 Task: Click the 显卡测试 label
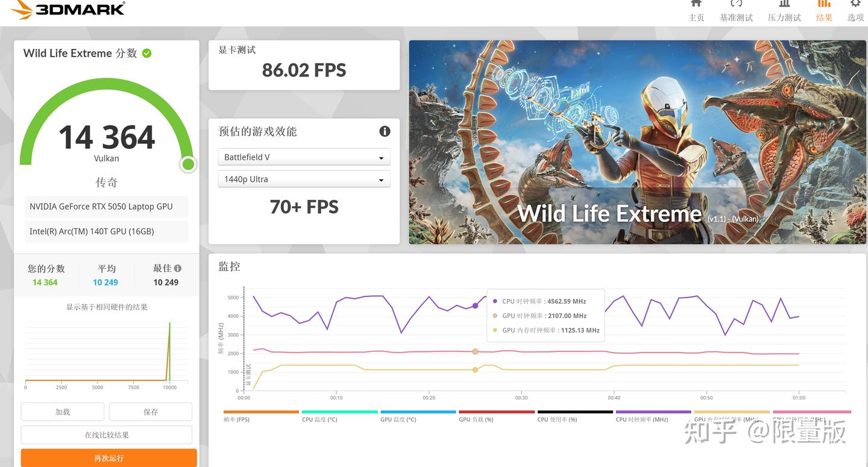(x=237, y=50)
